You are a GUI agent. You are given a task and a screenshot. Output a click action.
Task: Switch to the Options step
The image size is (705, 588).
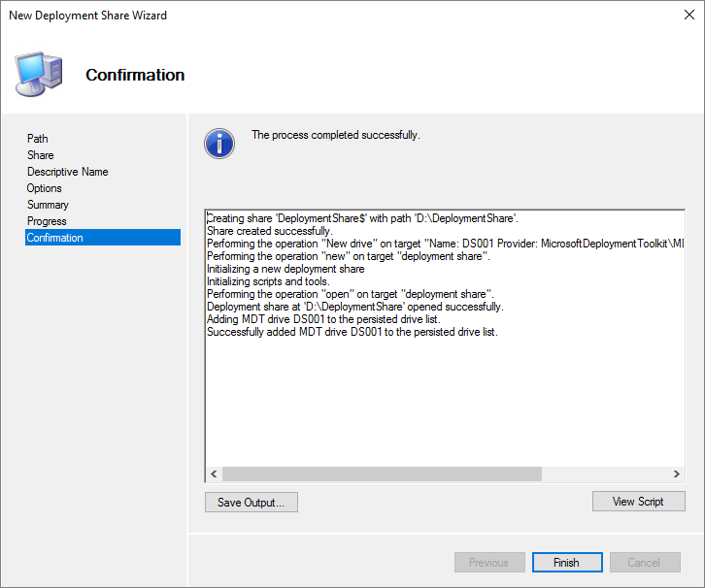coord(45,188)
